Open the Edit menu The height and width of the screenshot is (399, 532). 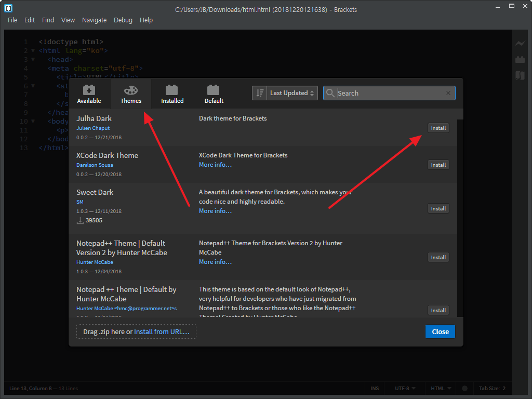pyautogui.click(x=30, y=20)
